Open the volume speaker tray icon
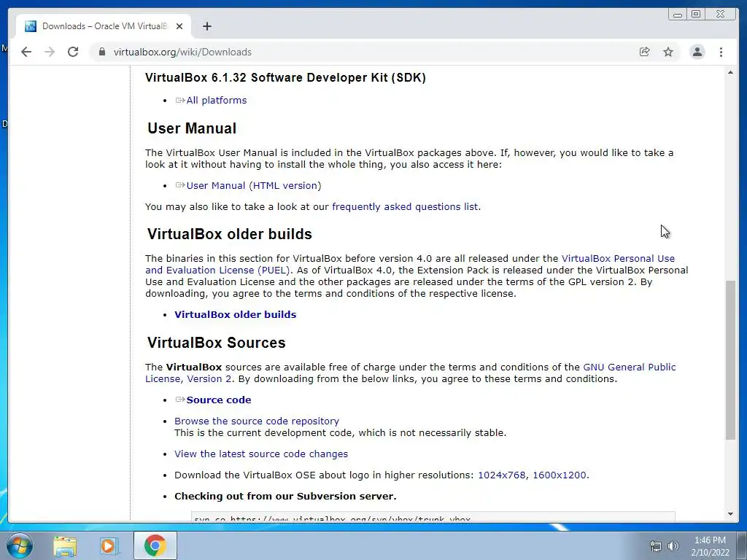 pyautogui.click(x=673, y=546)
